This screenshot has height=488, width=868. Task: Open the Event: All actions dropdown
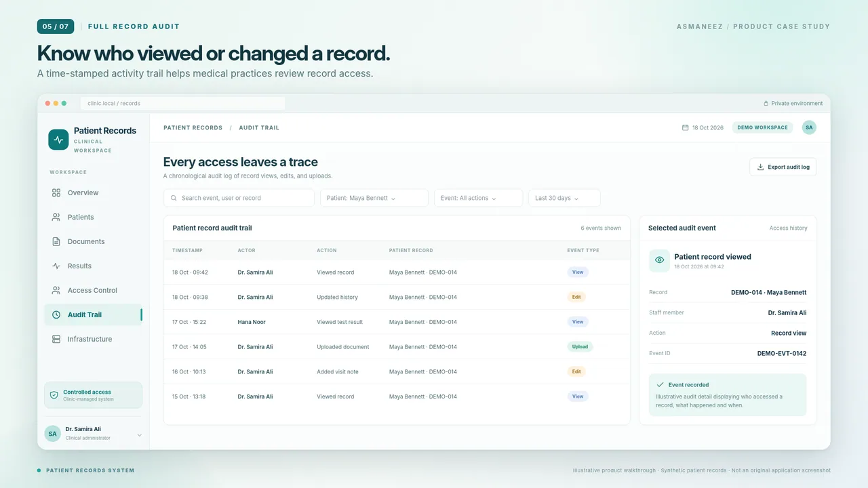[x=478, y=198]
